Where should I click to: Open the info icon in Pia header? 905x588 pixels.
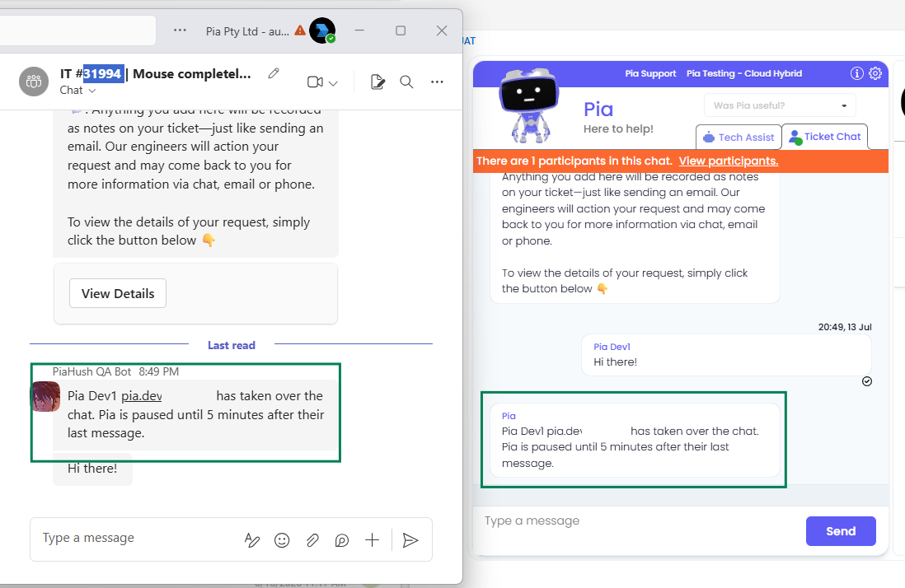click(856, 73)
